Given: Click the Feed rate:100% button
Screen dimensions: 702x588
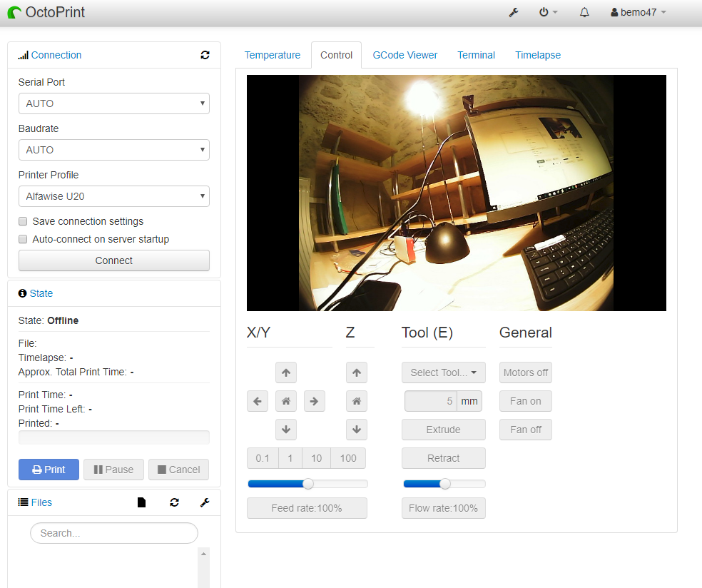Looking at the screenshot, I should point(307,508).
